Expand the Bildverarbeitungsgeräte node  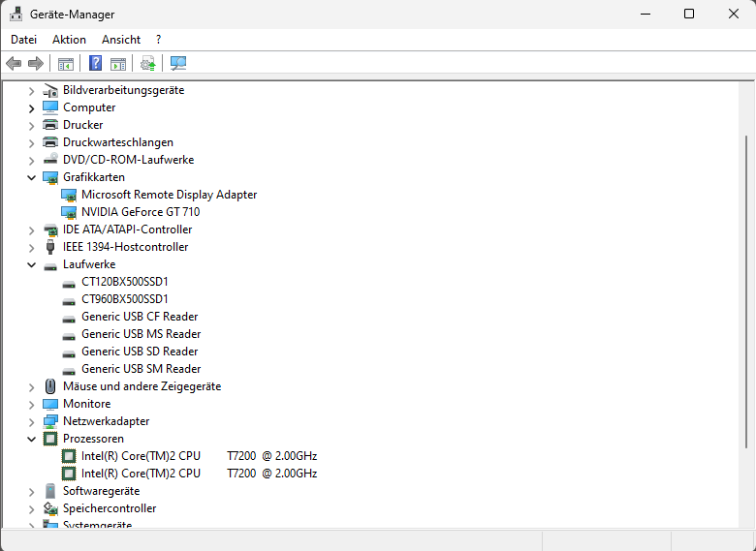point(31,91)
